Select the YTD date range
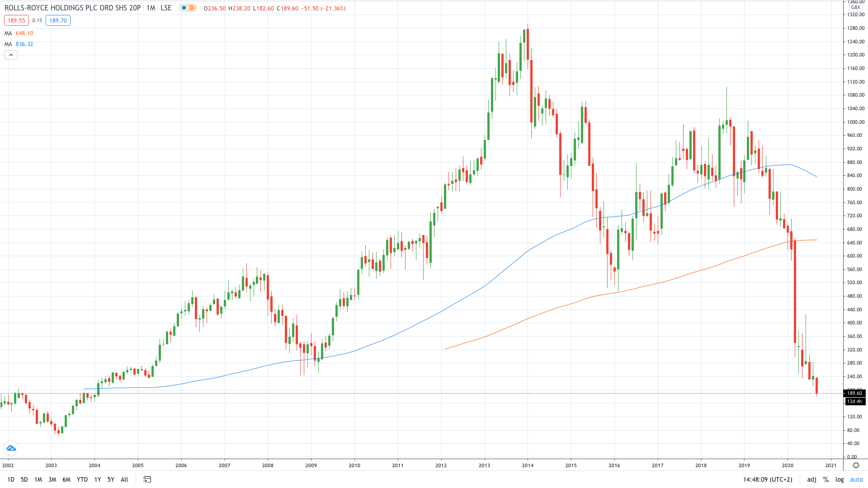Image resolution: width=868 pixels, height=488 pixels. tap(82, 479)
